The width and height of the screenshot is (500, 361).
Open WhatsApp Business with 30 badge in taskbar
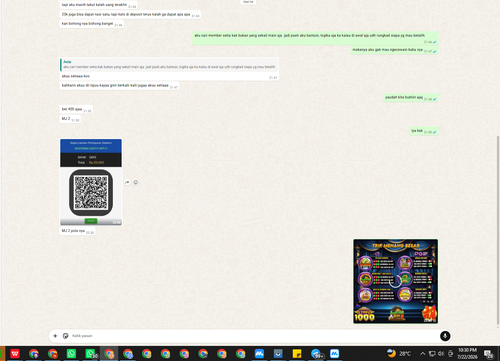click(91, 353)
